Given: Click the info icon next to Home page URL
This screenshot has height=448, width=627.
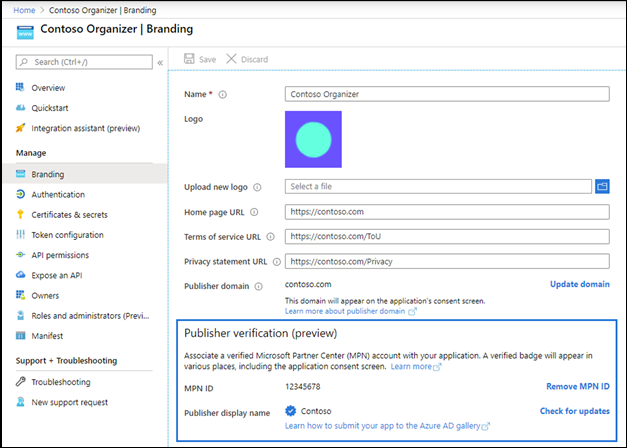Looking at the screenshot, I should (254, 212).
